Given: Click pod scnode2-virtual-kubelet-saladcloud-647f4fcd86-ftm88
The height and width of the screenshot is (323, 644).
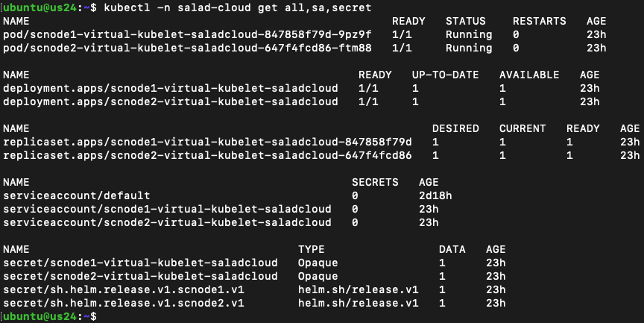Looking at the screenshot, I should [187, 48].
